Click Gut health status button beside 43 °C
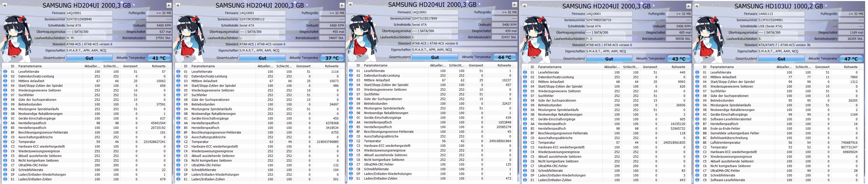The width and height of the screenshot is (868, 184). pos(609,59)
